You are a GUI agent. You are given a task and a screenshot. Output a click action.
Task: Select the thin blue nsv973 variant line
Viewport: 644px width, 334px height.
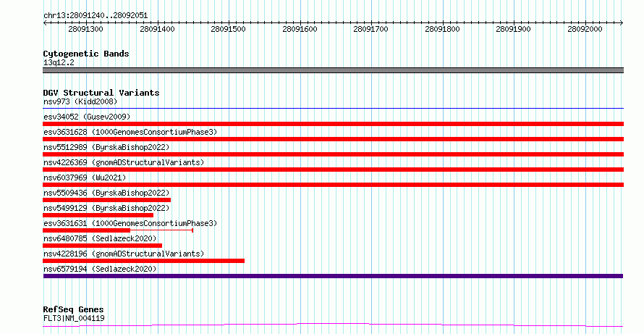[333, 109]
